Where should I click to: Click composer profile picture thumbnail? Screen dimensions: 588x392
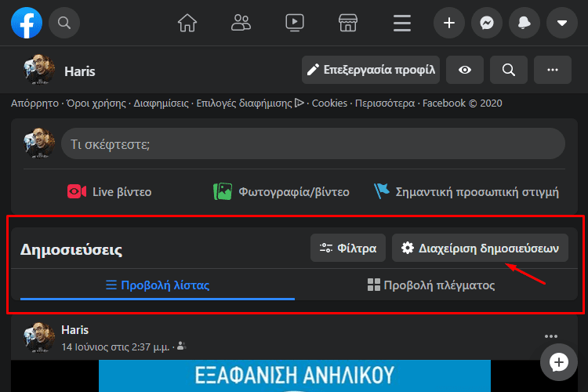[39, 143]
